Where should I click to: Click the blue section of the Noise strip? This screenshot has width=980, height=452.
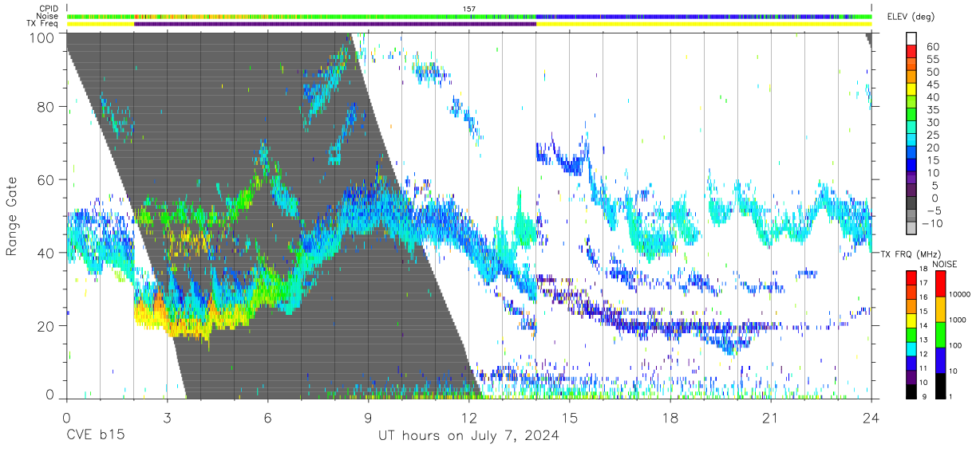(702, 16)
